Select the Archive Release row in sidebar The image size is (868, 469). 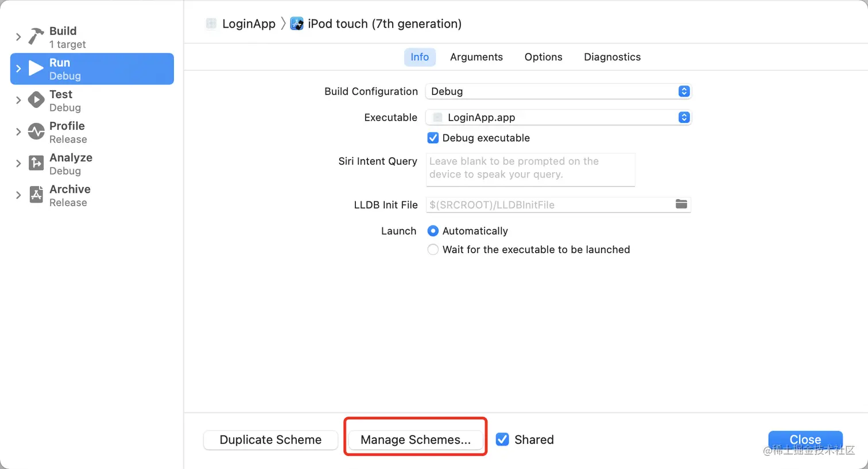point(92,195)
